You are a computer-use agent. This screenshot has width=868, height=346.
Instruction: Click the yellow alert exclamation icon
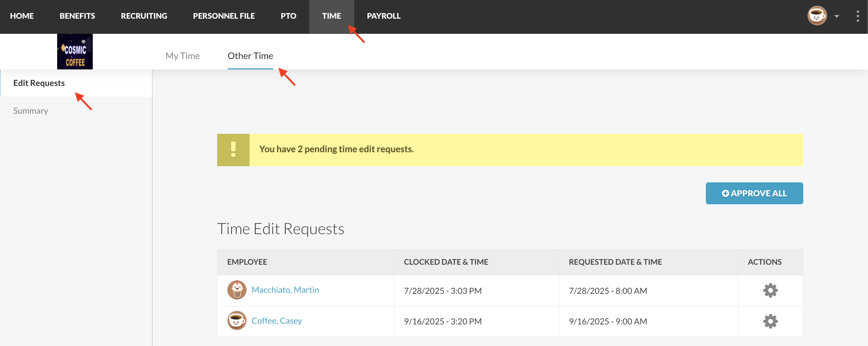(x=233, y=150)
